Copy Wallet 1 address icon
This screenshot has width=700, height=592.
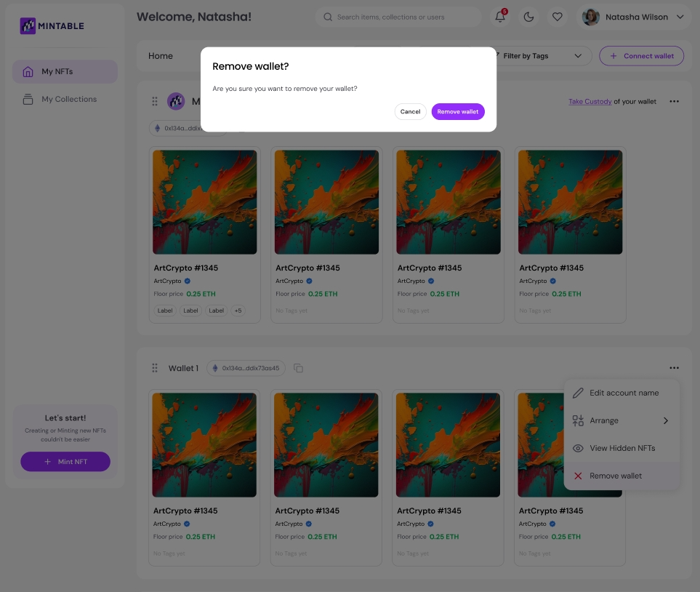pos(298,368)
